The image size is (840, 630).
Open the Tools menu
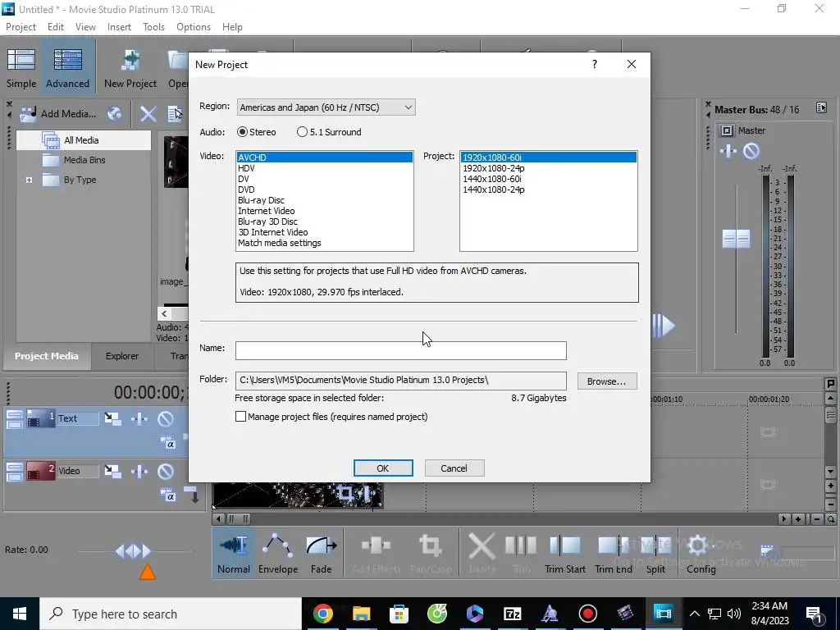pyautogui.click(x=153, y=27)
